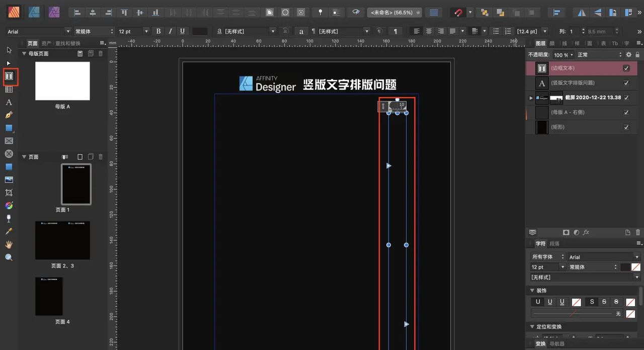Apply bold formatting from text toolbar

coord(158,31)
